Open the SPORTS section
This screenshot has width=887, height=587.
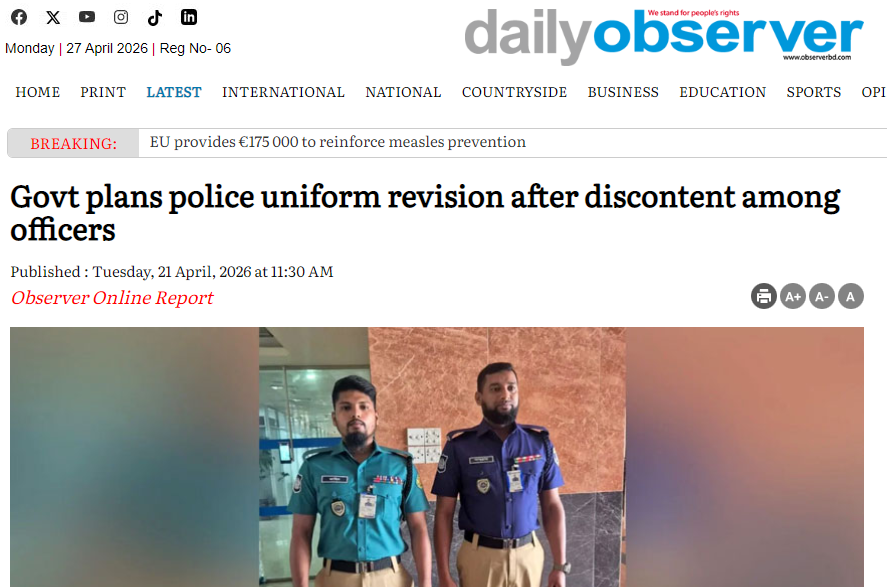[x=813, y=92]
